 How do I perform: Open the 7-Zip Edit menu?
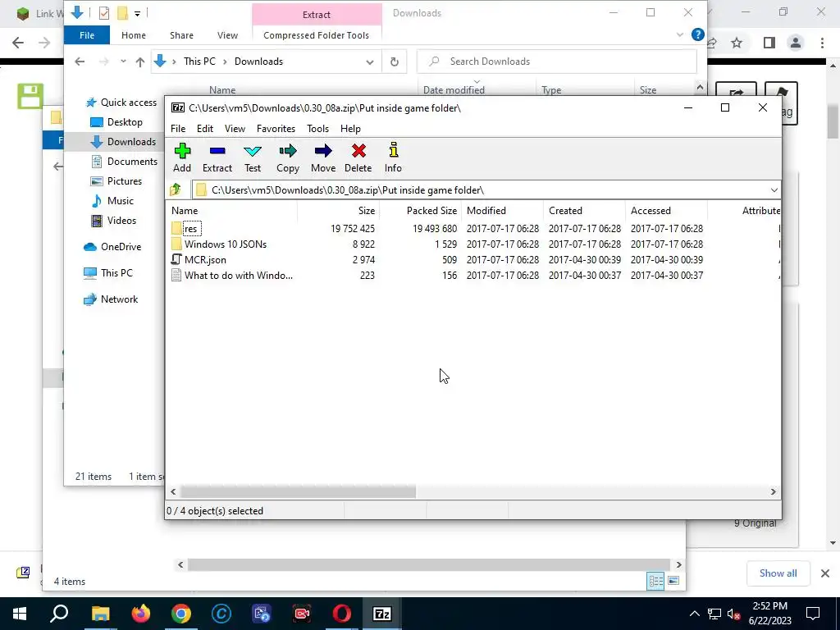tap(204, 129)
